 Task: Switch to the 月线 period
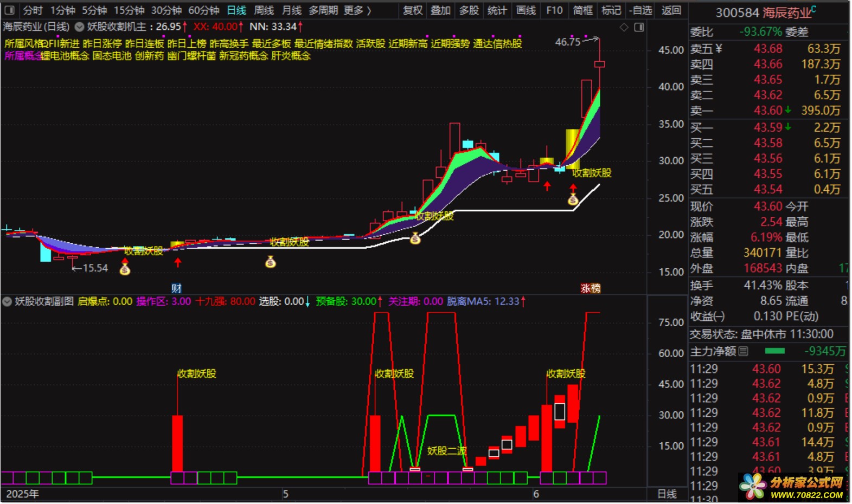click(292, 10)
